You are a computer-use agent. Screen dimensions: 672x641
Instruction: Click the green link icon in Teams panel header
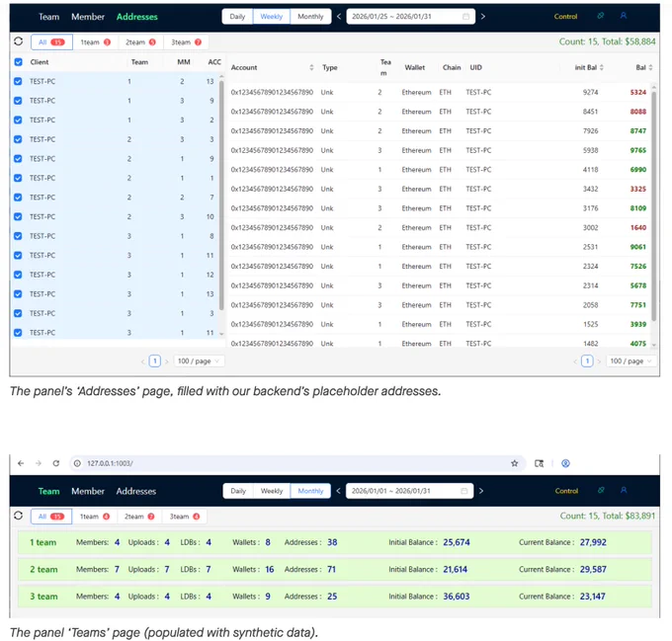[601, 490]
